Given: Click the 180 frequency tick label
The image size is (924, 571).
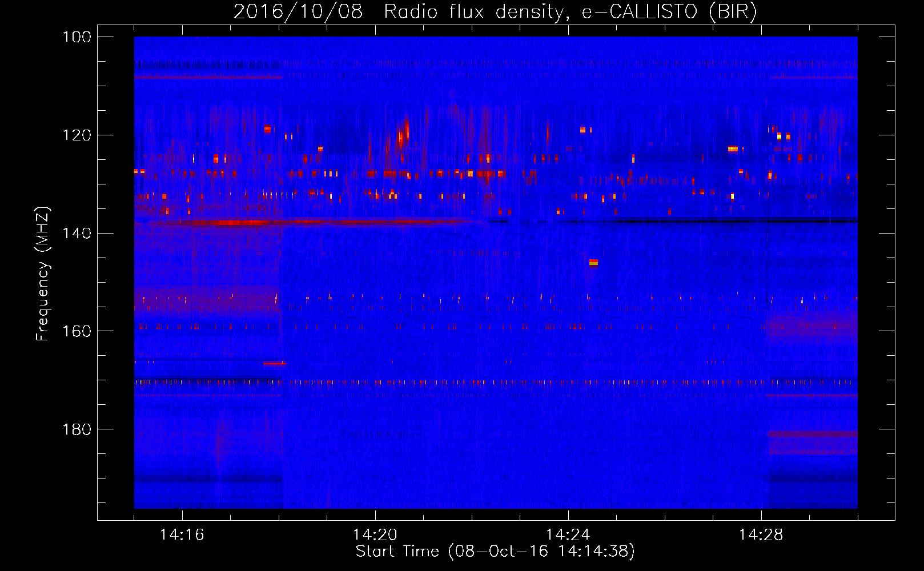Looking at the screenshot, I should pos(77,429).
